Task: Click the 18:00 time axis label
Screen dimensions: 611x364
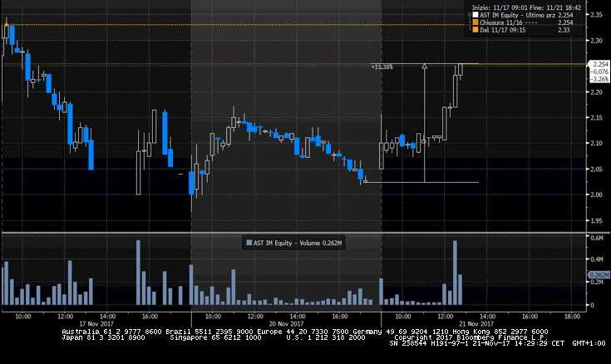Action: (572, 317)
